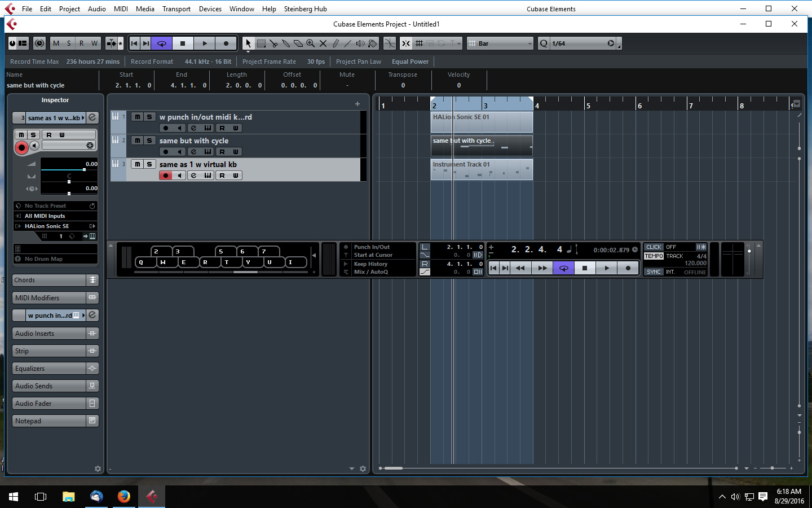Select the Zoom magnifier tool
The image size is (812, 508).
pyautogui.click(x=311, y=43)
